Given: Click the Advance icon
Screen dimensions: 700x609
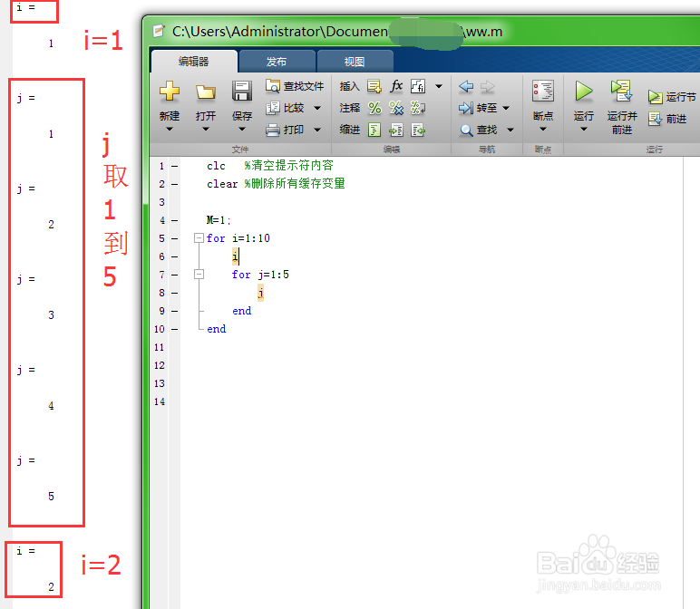Looking at the screenshot, I should [x=655, y=119].
